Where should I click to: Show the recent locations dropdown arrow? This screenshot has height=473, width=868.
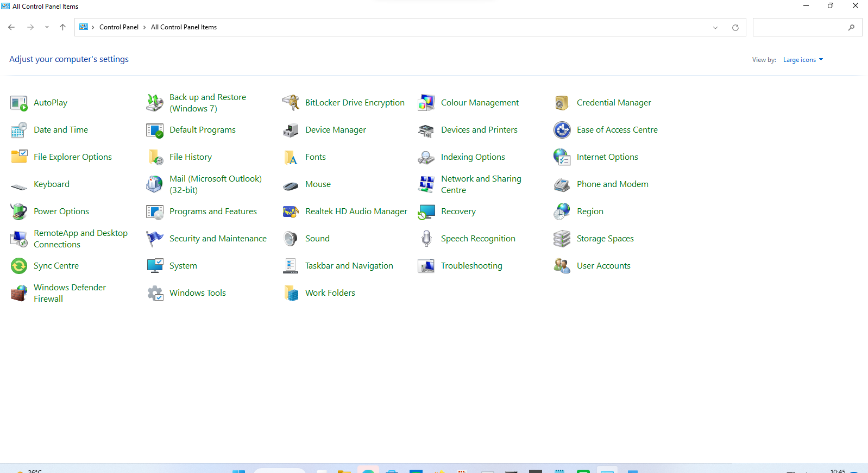(47, 27)
